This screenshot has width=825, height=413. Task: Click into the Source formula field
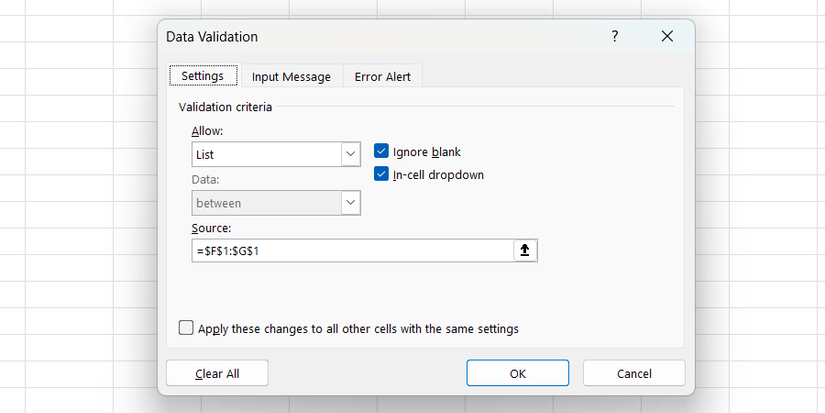(350, 251)
